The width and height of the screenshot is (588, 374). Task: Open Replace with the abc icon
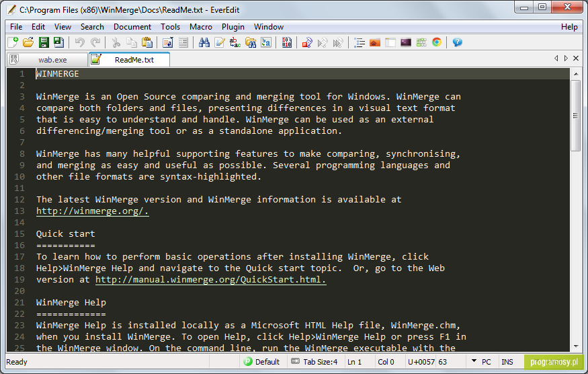point(235,42)
